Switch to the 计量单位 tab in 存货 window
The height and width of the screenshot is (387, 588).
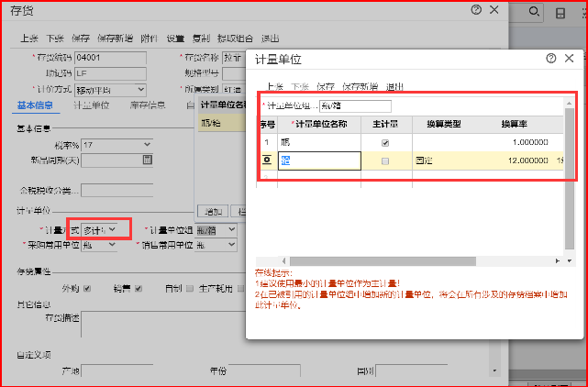coord(92,105)
